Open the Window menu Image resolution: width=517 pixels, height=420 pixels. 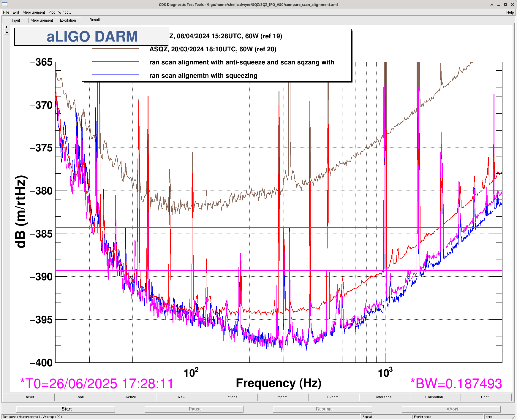65,12
